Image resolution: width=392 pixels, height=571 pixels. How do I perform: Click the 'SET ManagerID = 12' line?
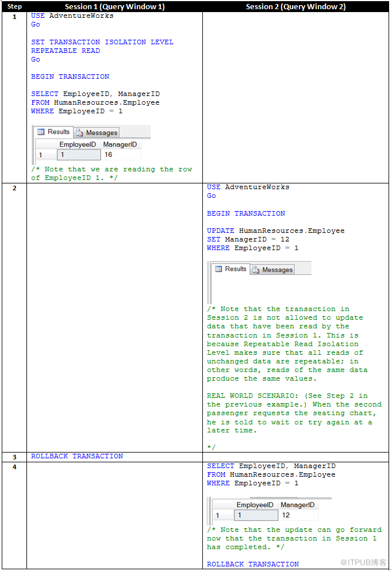(x=248, y=239)
